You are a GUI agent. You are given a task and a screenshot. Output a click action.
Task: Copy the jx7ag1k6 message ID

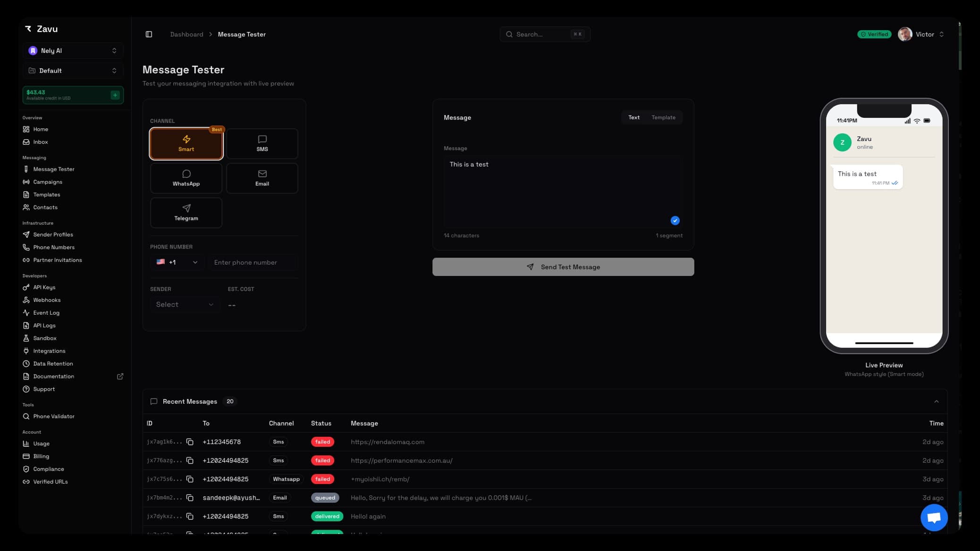(190, 442)
